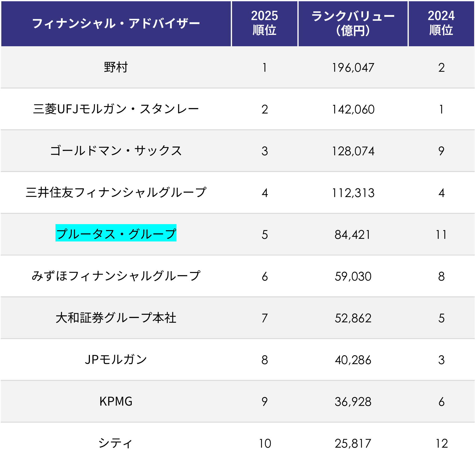Select the 25,817 value in the last row

pyautogui.click(x=353, y=444)
